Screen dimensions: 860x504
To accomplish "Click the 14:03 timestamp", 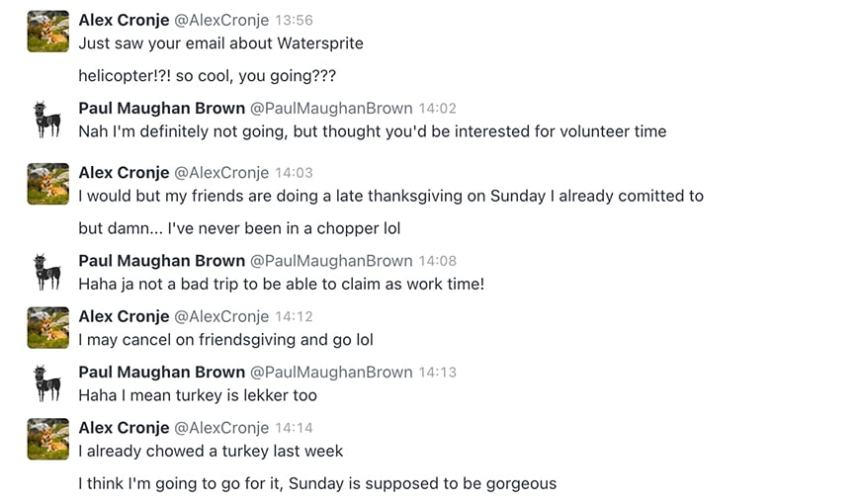I will [x=294, y=173].
